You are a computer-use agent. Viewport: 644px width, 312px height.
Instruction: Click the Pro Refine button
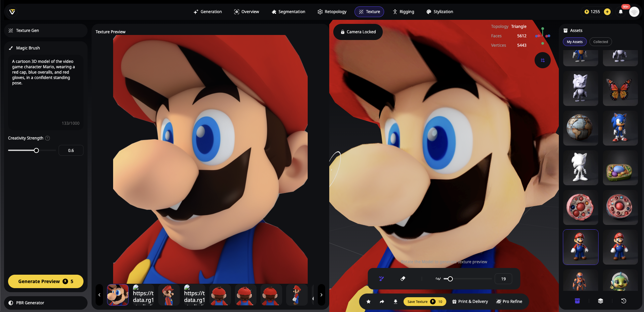click(x=509, y=302)
